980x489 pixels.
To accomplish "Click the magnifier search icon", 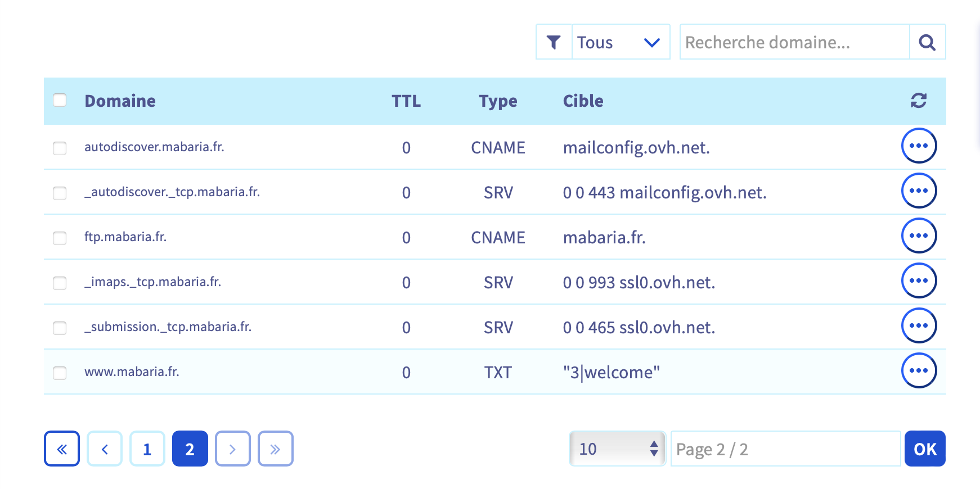I will [x=927, y=42].
